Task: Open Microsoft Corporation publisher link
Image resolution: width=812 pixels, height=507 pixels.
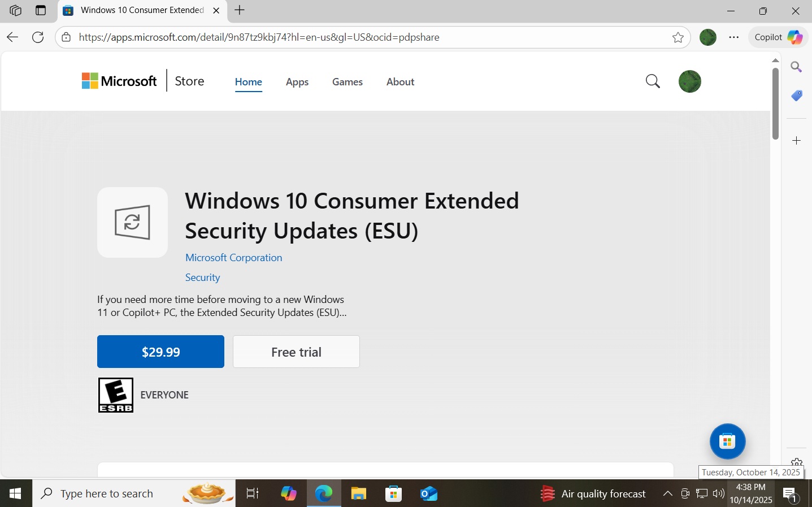Action: click(x=234, y=258)
